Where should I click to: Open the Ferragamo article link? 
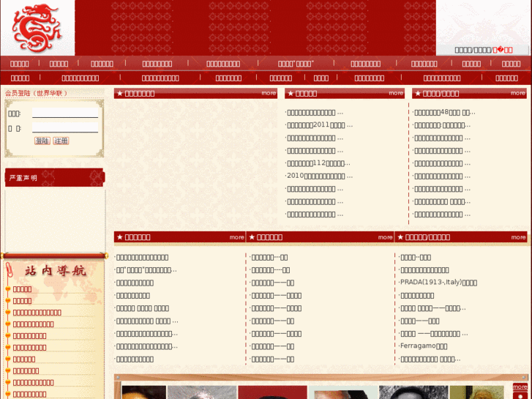coord(424,346)
